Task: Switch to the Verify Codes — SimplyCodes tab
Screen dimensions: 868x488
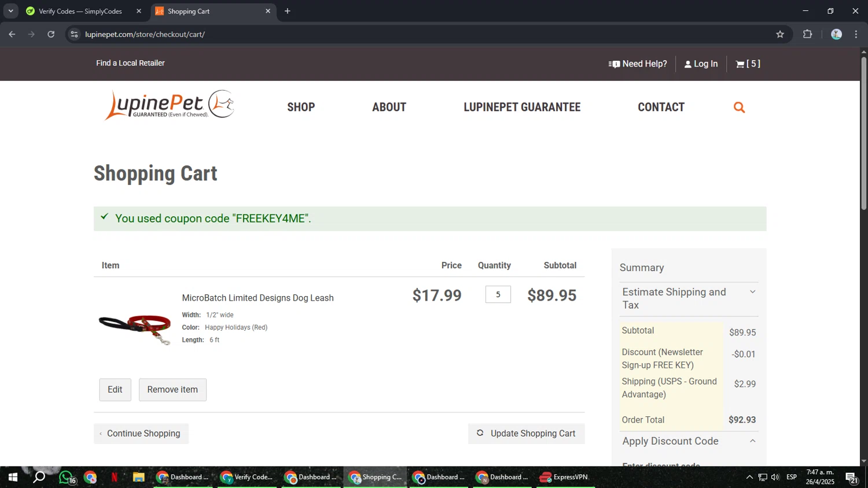Action: pyautogui.click(x=80, y=11)
